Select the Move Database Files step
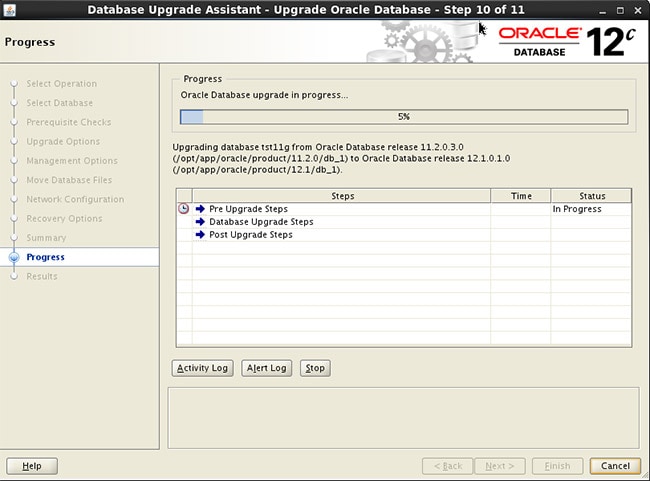 pyautogui.click(x=69, y=180)
